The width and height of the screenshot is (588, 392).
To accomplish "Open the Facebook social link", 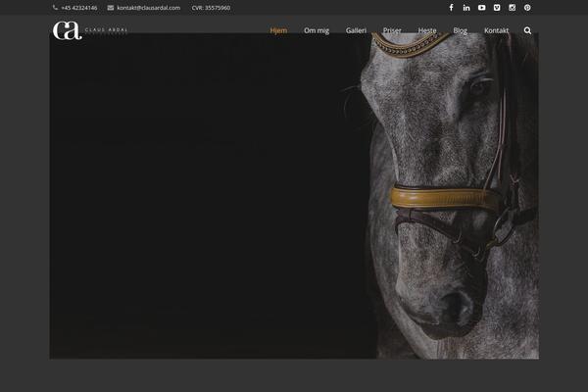I will point(451,8).
